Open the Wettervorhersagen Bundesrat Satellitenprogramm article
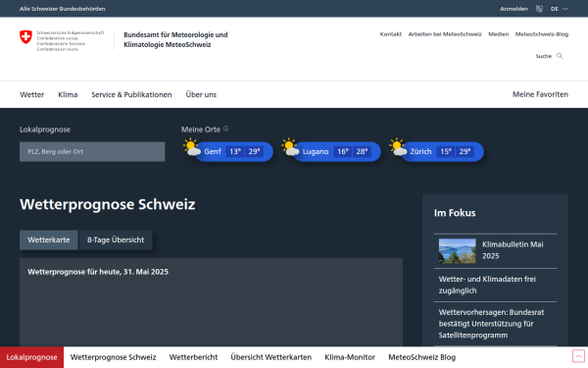Image resolution: width=588 pixels, height=368 pixels. pyautogui.click(x=491, y=324)
